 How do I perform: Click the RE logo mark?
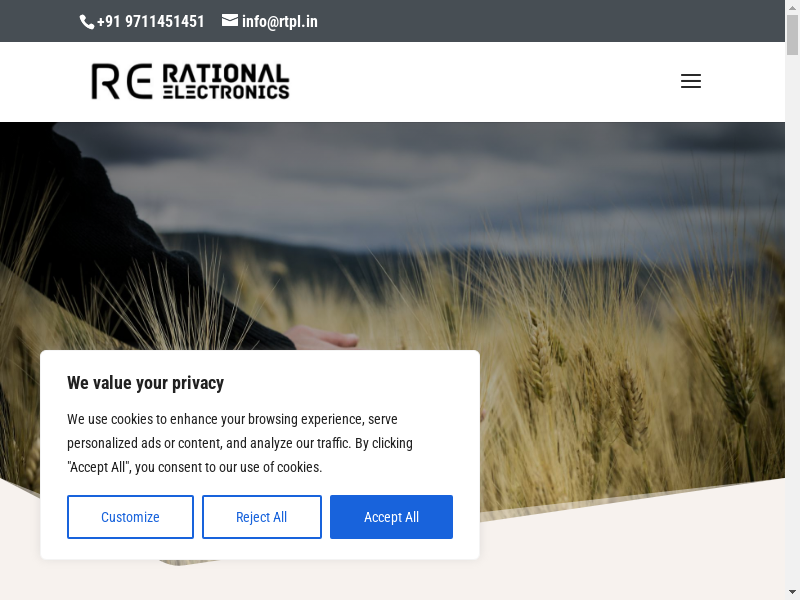121,82
